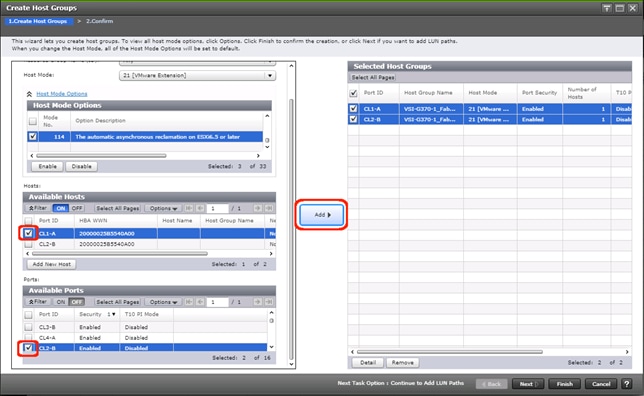Turn filter ON in Available Hosts

click(61, 208)
